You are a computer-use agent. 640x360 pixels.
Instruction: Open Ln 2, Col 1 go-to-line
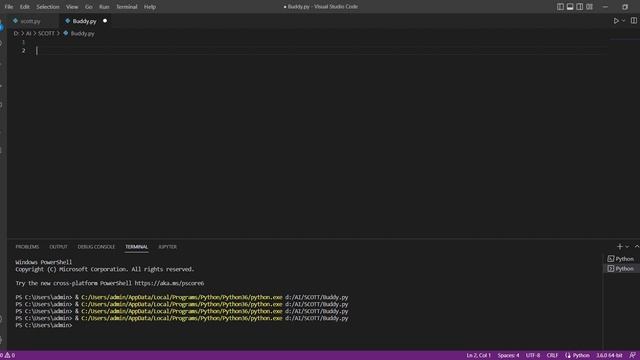pos(478,356)
